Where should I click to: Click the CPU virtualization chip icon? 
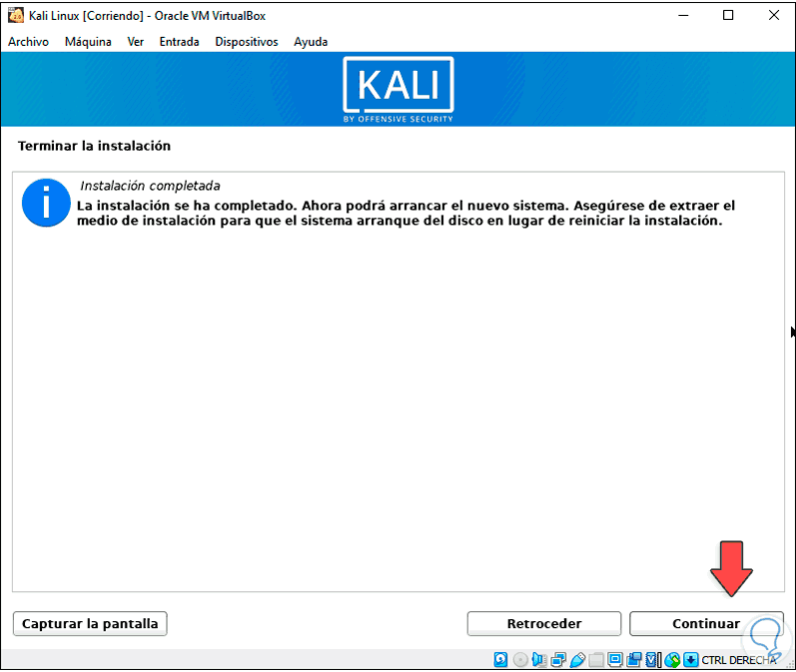(x=653, y=659)
